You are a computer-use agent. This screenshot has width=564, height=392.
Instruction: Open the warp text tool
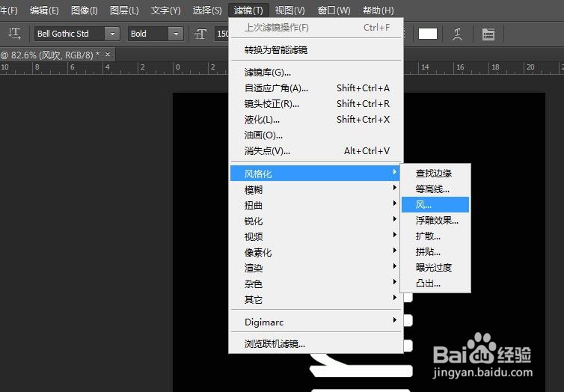click(457, 34)
